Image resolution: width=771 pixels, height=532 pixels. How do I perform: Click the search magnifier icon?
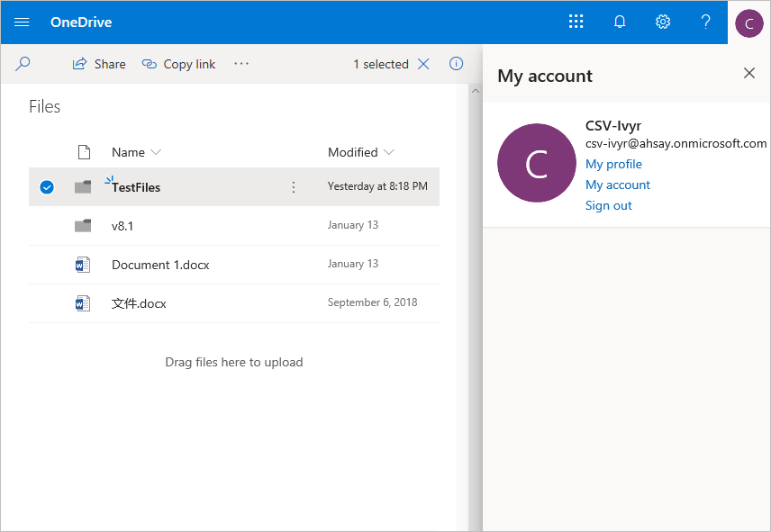[x=23, y=64]
